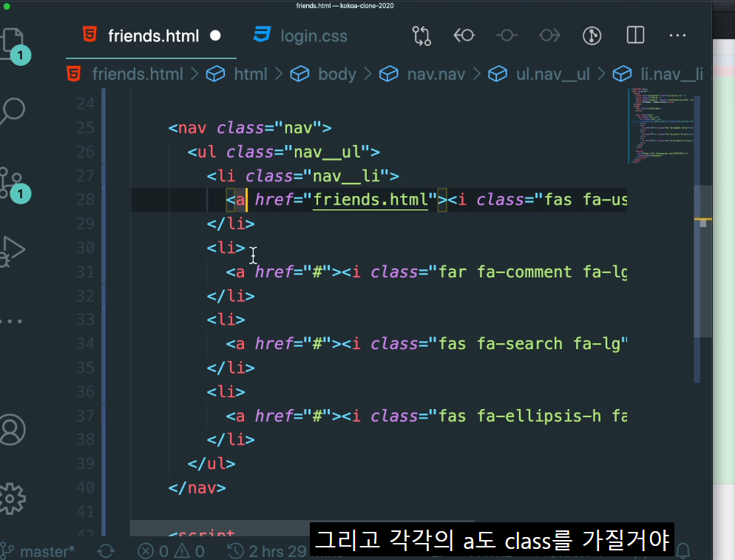Image resolution: width=735 pixels, height=560 pixels.
Task: Click the compare changes icon in editor toolbar
Action: coord(421,36)
